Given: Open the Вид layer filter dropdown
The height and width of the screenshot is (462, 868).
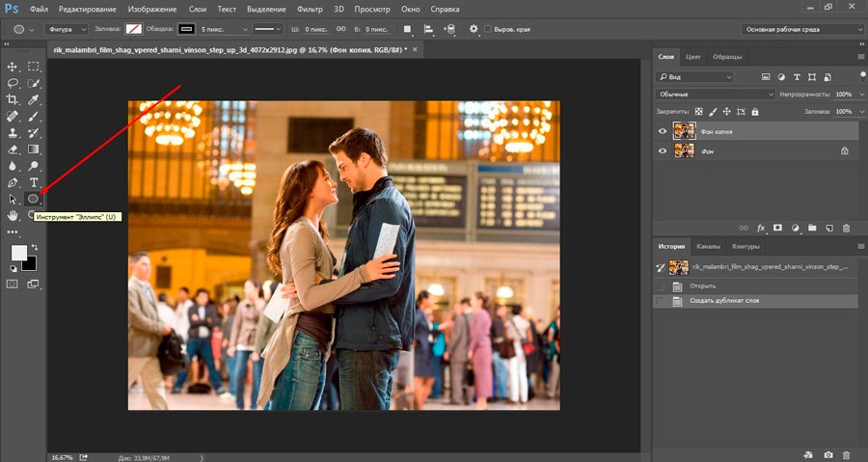Looking at the screenshot, I should click(694, 77).
